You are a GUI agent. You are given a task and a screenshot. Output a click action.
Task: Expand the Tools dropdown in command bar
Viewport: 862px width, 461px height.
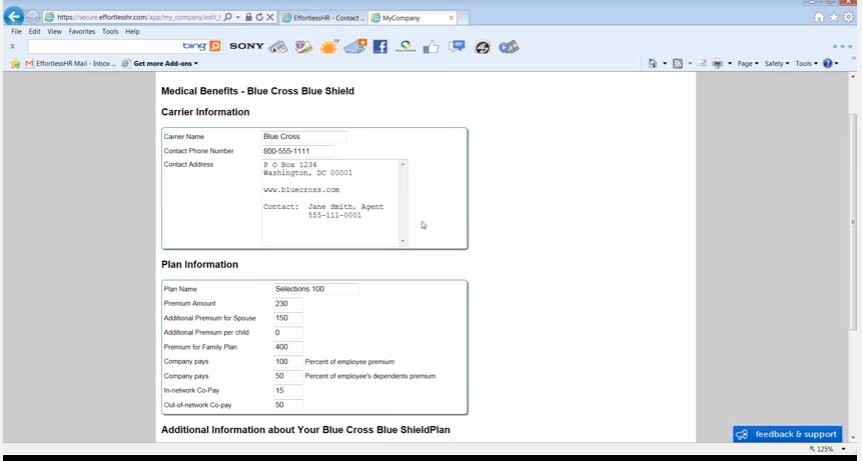coord(806,63)
